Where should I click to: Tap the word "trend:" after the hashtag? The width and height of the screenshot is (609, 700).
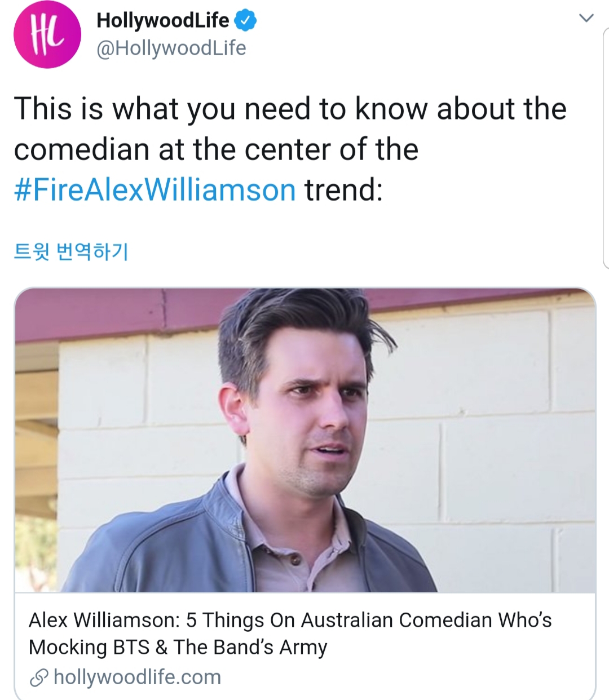(x=343, y=189)
